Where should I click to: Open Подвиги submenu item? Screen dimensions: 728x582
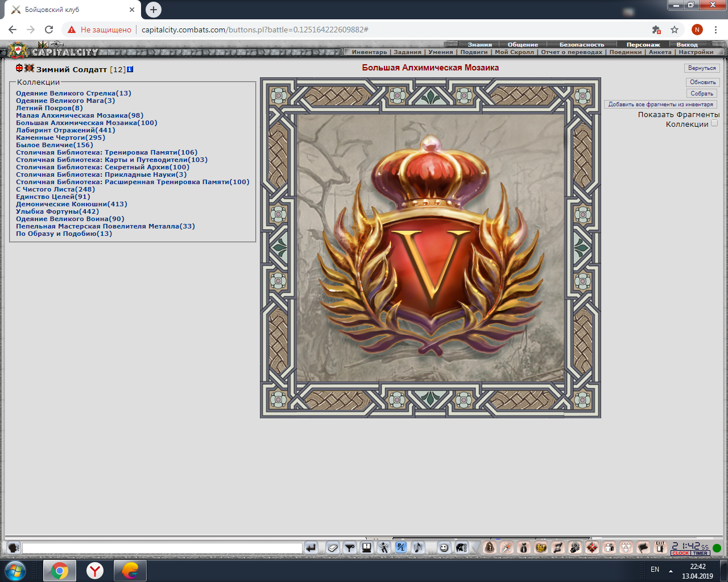474,52
